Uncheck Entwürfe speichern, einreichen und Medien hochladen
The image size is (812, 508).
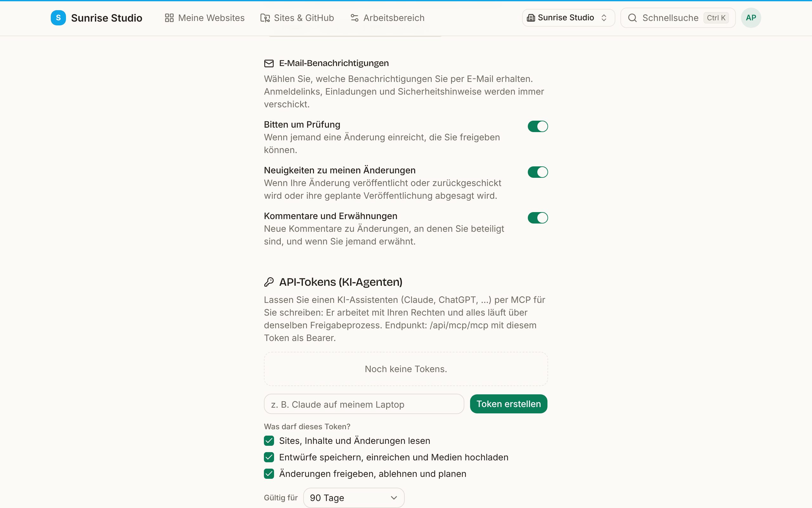point(269,457)
